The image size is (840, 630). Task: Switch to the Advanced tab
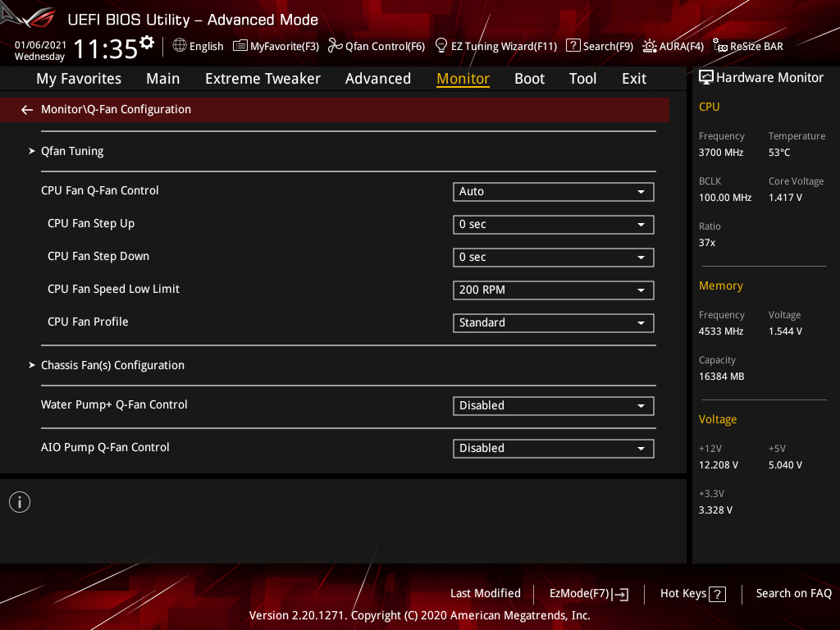377,79
